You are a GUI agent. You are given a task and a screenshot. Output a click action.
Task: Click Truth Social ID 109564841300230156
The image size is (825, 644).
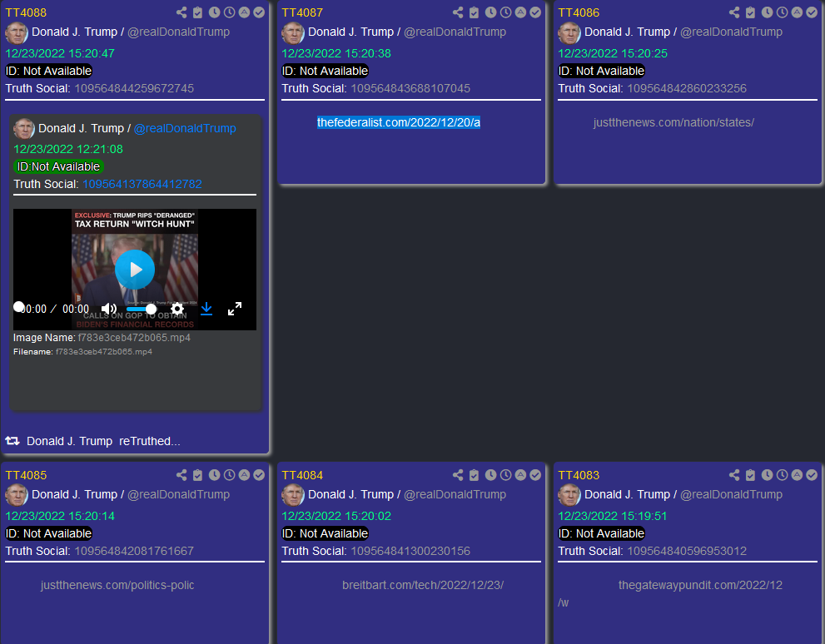coord(410,551)
